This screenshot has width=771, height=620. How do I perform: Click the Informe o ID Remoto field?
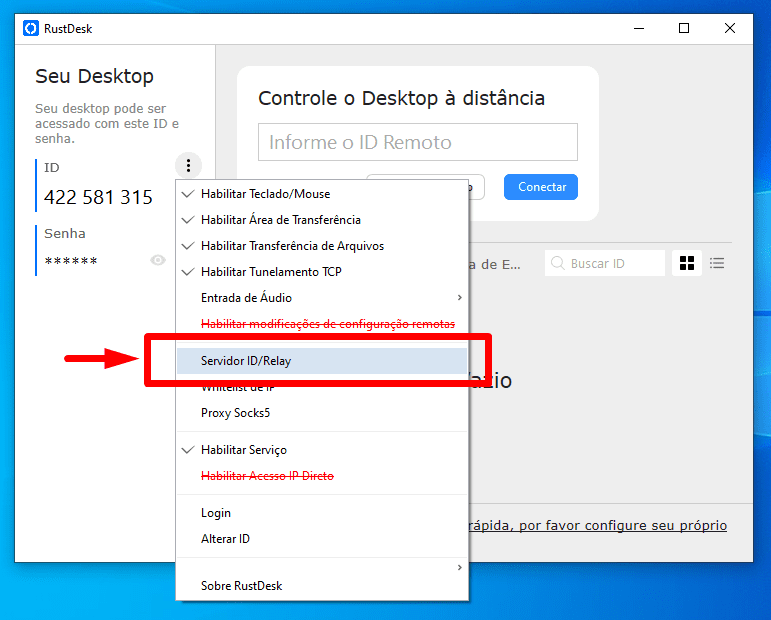pyautogui.click(x=417, y=142)
